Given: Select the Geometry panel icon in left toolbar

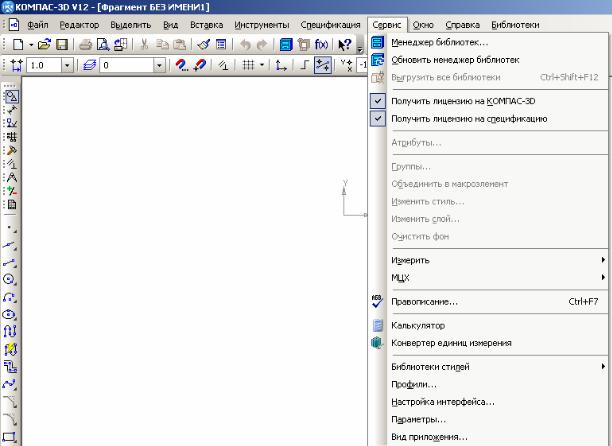Looking at the screenshot, I should click(11, 96).
